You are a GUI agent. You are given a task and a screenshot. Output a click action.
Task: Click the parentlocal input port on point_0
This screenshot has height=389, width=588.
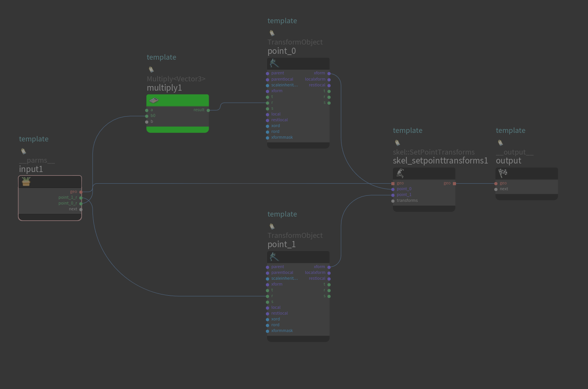click(x=267, y=79)
